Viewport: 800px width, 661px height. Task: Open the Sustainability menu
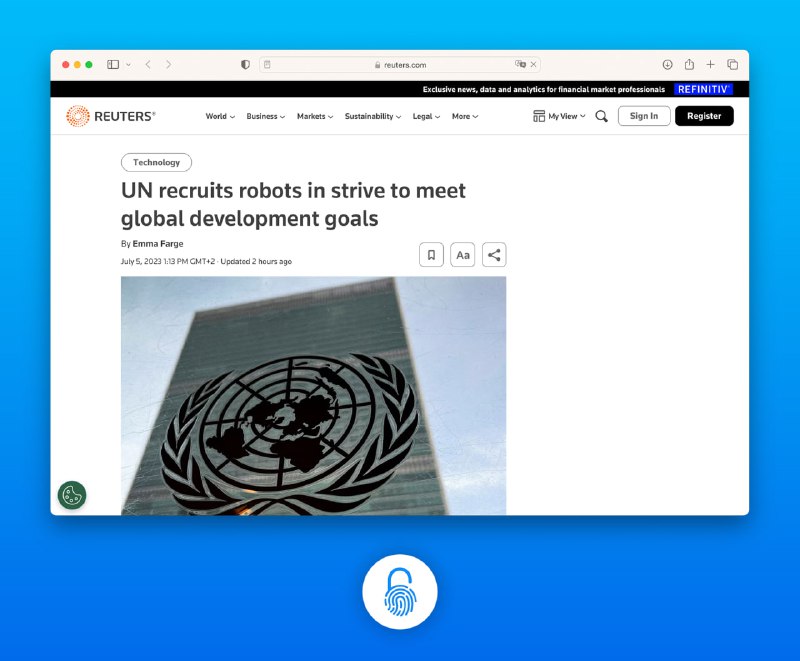373,116
